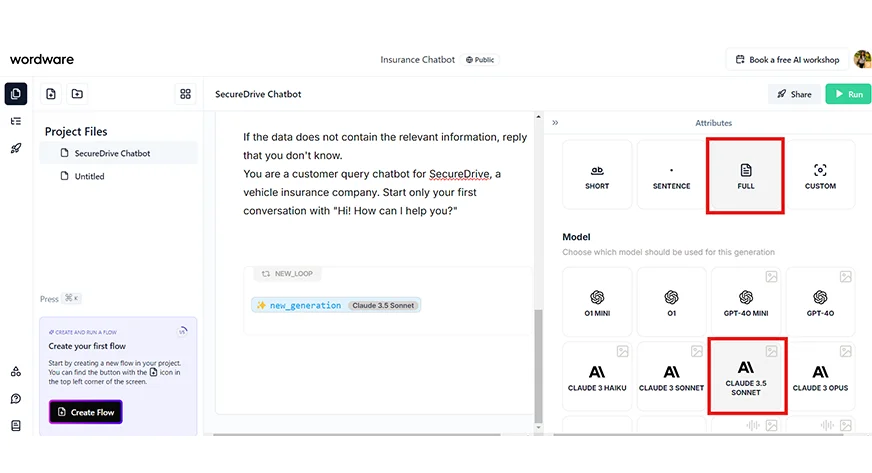The width and height of the screenshot is (872, 473).
Task: Open the files panel icon in left sidebar
Action: pyautogui.click(x=16, y=94)
